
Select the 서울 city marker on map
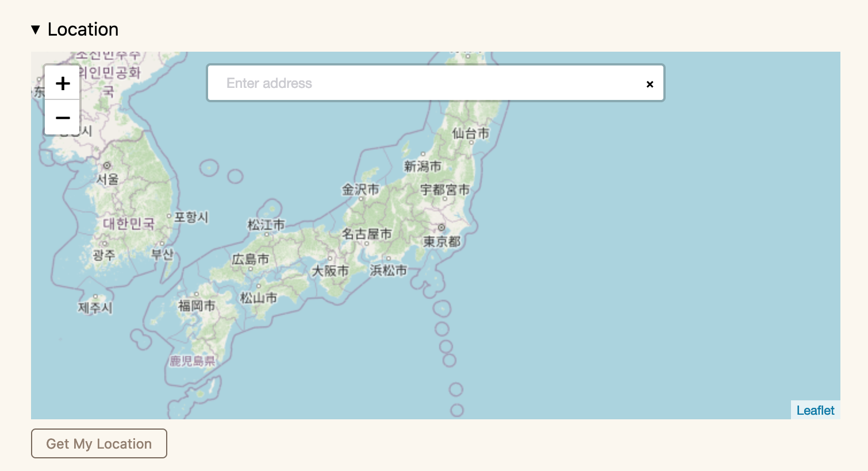click(x=107, y=166)
